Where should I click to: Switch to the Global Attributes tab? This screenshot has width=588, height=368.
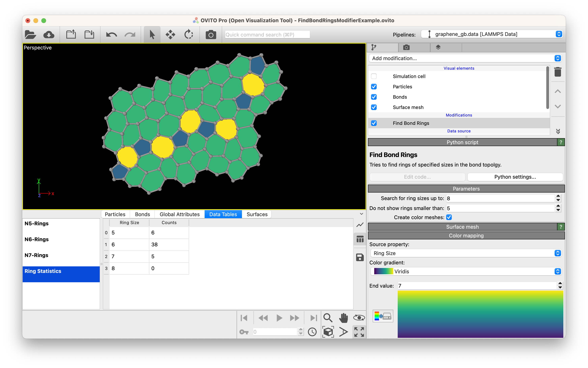click(x=180, y=214)
